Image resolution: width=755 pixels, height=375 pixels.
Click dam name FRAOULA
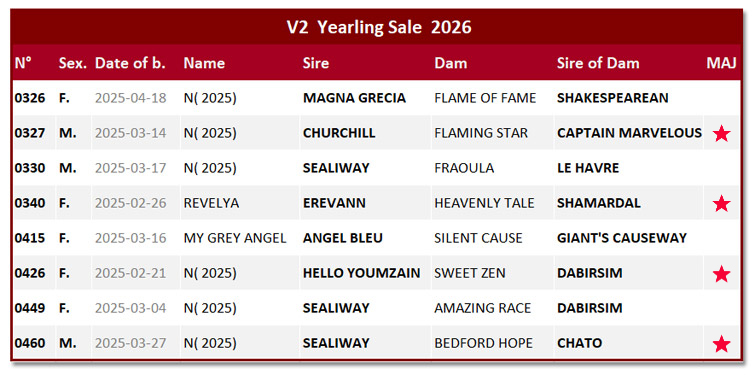[464, 168]
